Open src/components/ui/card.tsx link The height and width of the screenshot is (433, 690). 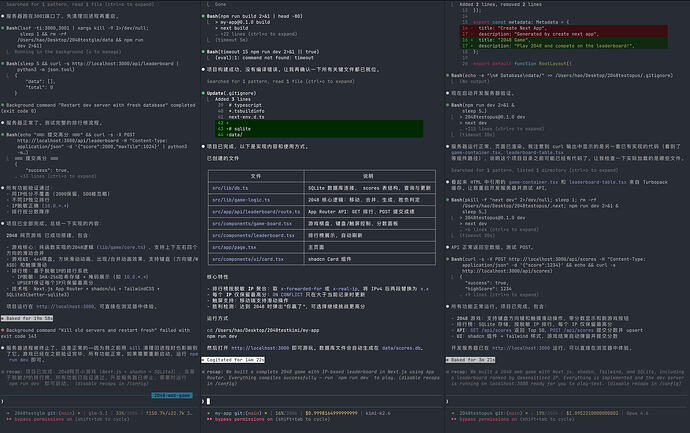248,259
